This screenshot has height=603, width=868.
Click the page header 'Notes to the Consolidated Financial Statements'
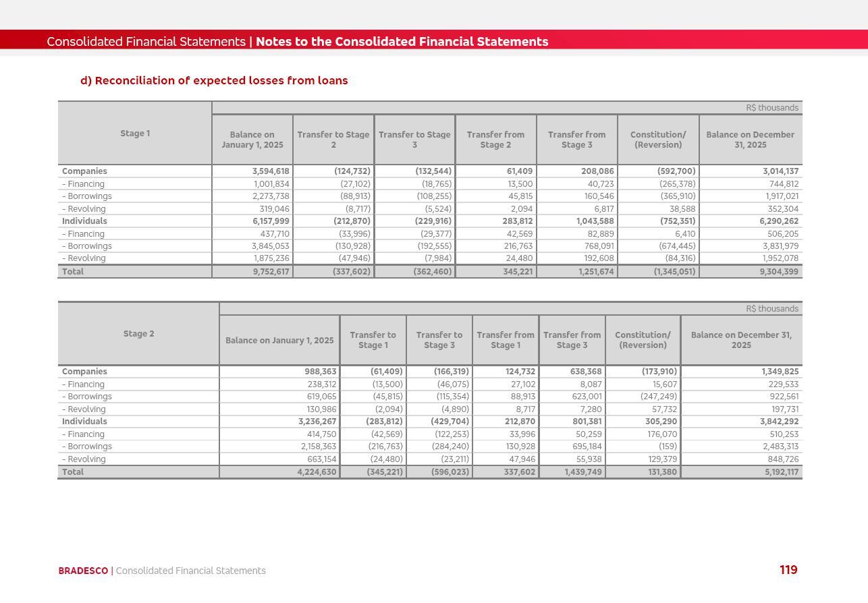402,42
